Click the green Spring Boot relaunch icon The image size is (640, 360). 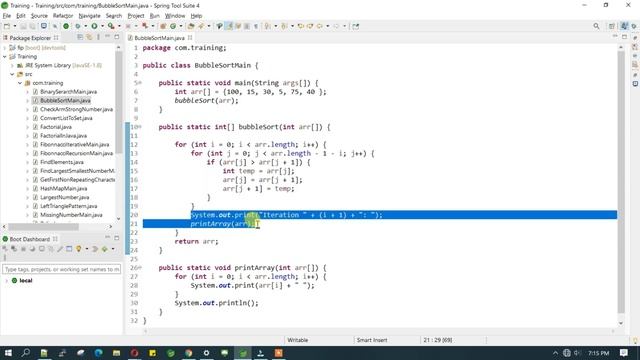pyautogui.click(x=66, y=26)
